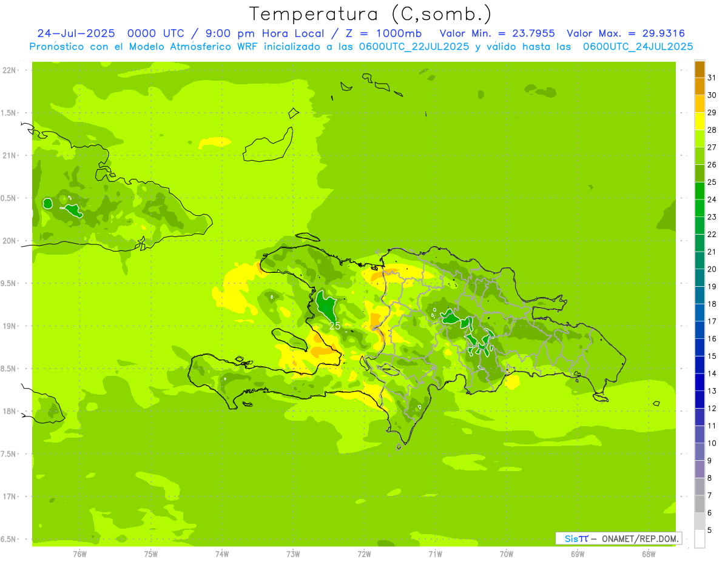Click the "5" colorbar label
The image size is (728, 562).
coord(709,530)
